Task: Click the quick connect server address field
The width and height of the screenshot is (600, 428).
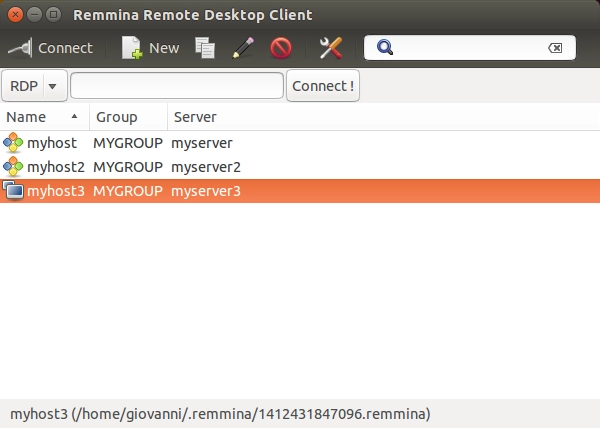Action: pos(177,86)
